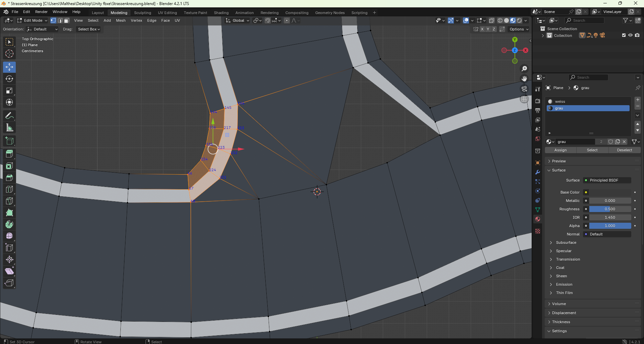Click the Bevel tool icon
The height and width of the screenshot is (344, 644).
9,178
